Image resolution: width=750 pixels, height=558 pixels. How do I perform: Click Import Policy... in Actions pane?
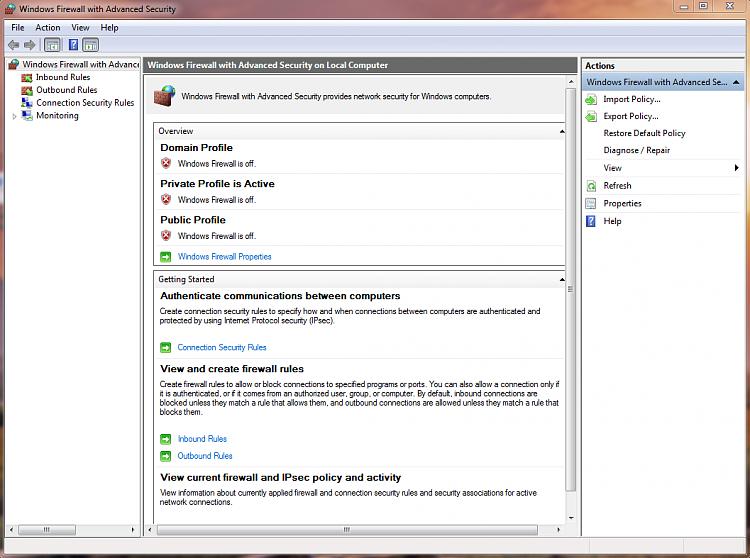click(x=631, y=99)
